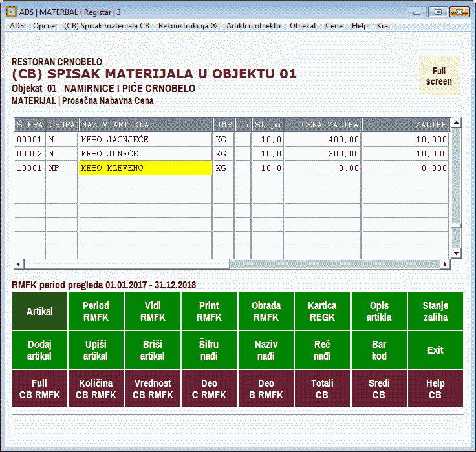Click the Sredi CB button

(379, 389)
